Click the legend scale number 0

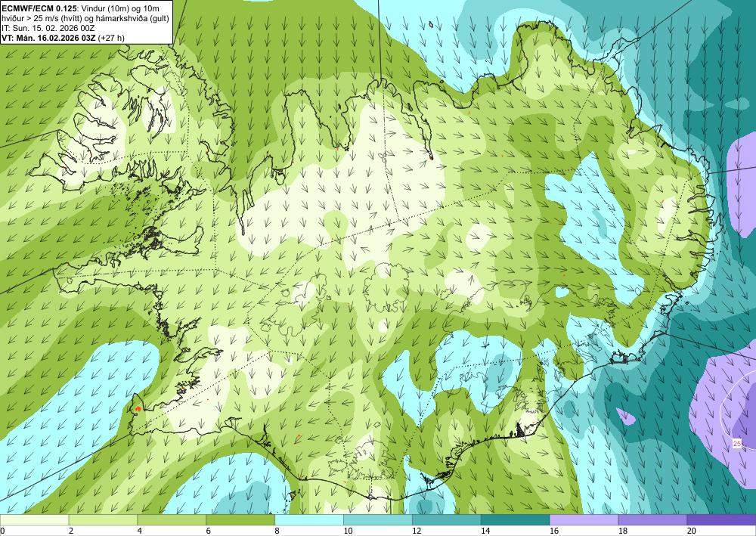coord(2,531)
